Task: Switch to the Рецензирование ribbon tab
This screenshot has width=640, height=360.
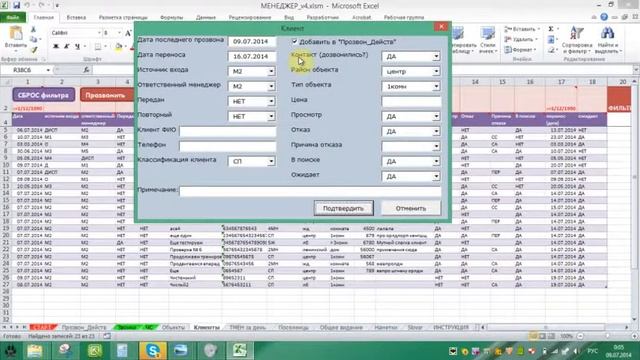Action: [x=250, y=18]
